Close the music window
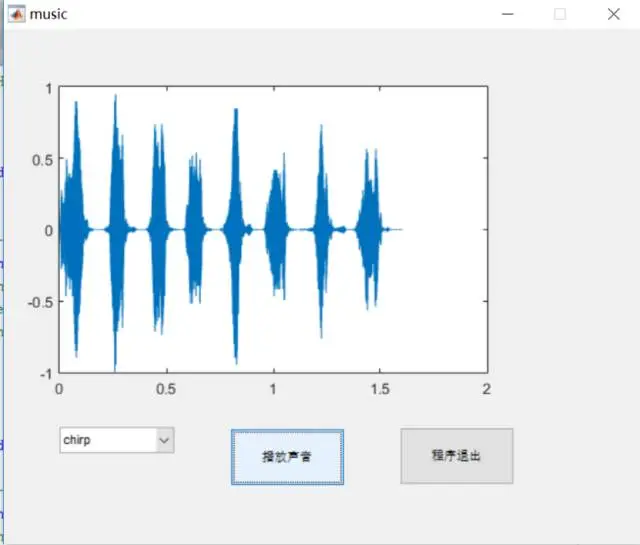This screenshot has width=640, height=545. (613, 14)
